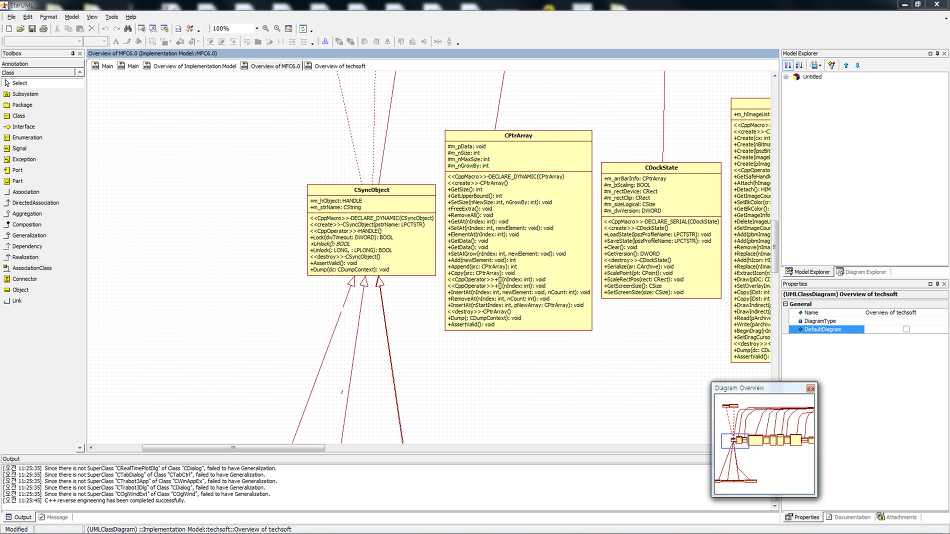
Task: Click the zoom in magnifier icon
Action: tap(265, 28)
